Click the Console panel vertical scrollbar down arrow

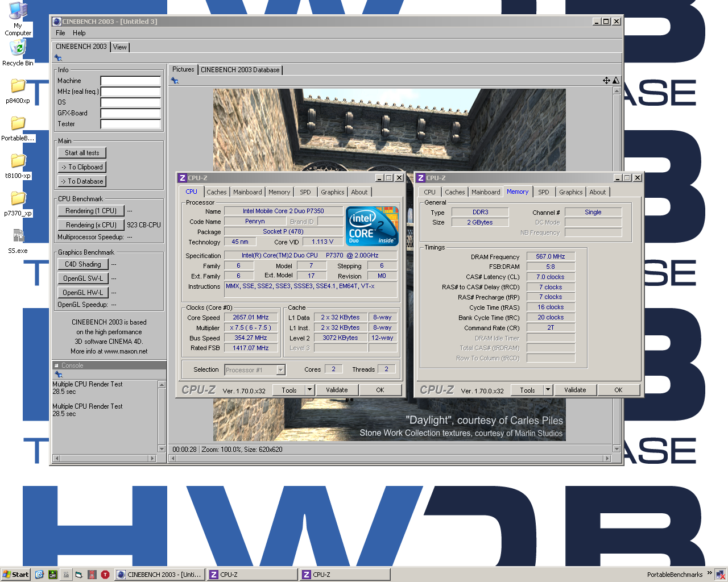click(x=162, y=448)
